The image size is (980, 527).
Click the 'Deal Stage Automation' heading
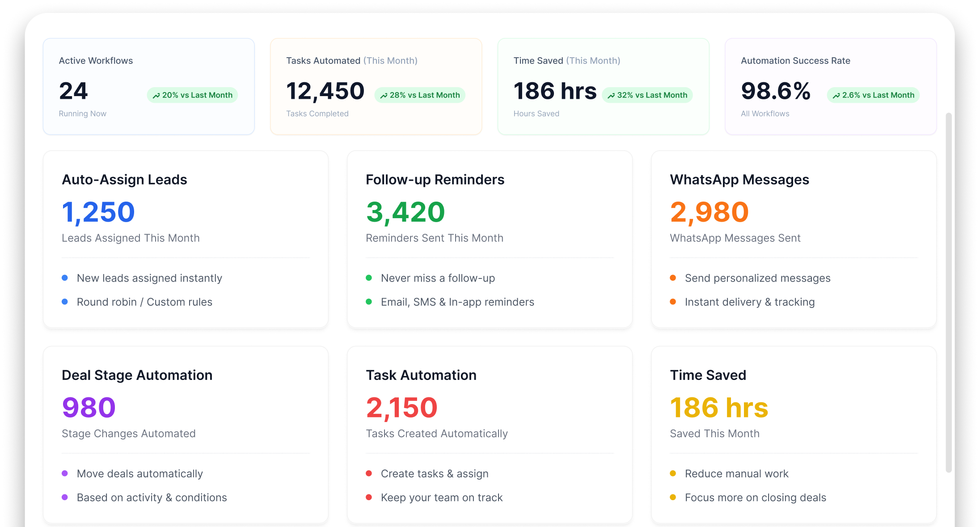point(137,375)
